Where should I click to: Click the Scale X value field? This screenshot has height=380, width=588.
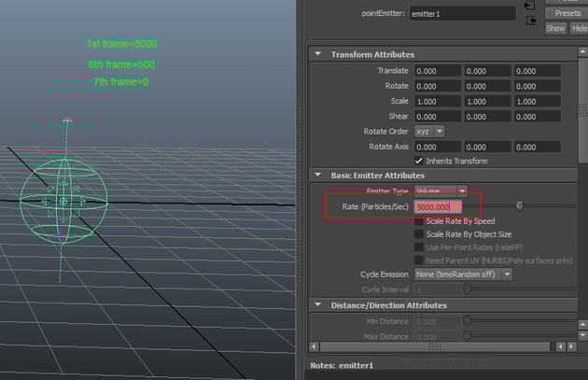coord(437,101)
